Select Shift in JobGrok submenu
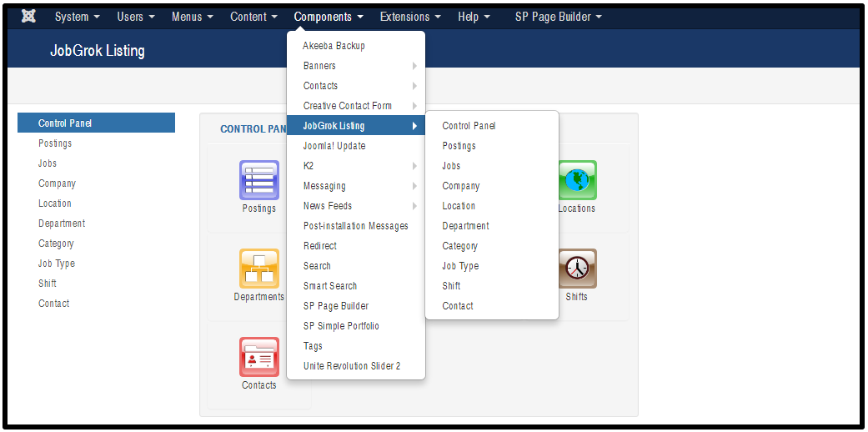 pyautogui.click(x=492, y=286)
